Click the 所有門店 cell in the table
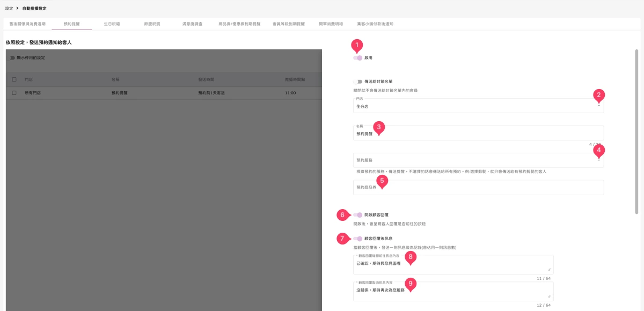This screenshot has height=311, width=644. [33, 93]
